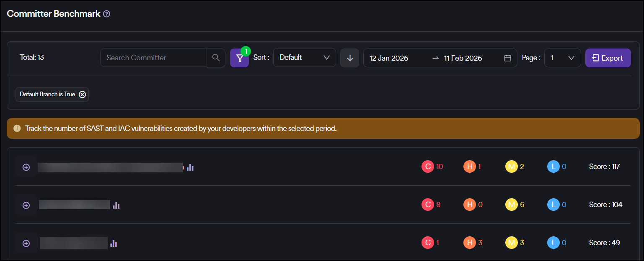Image resolution: width=644 pixels, height=261 pixels.
Task: Expand the second committer row with score 104
Action: tap(26, 205)
